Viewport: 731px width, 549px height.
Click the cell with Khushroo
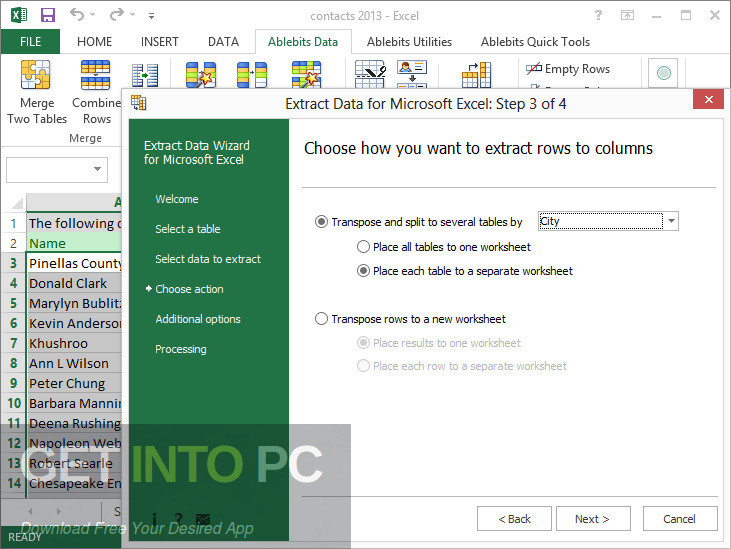point(74,343)
